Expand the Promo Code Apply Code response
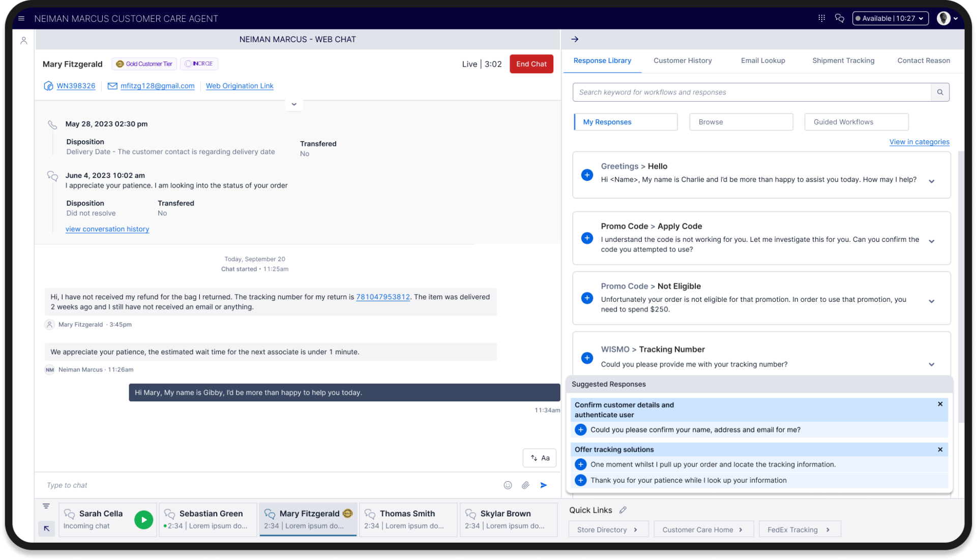 931,241
